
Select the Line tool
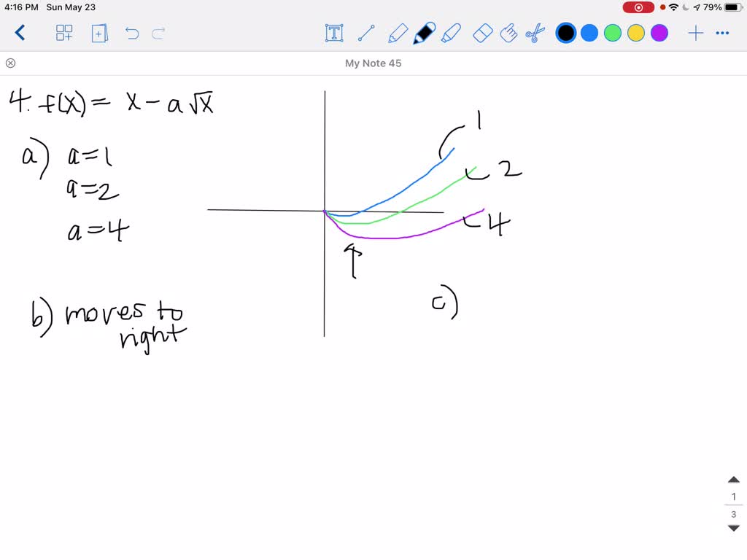pyautogui.click(x=366, y=33)
